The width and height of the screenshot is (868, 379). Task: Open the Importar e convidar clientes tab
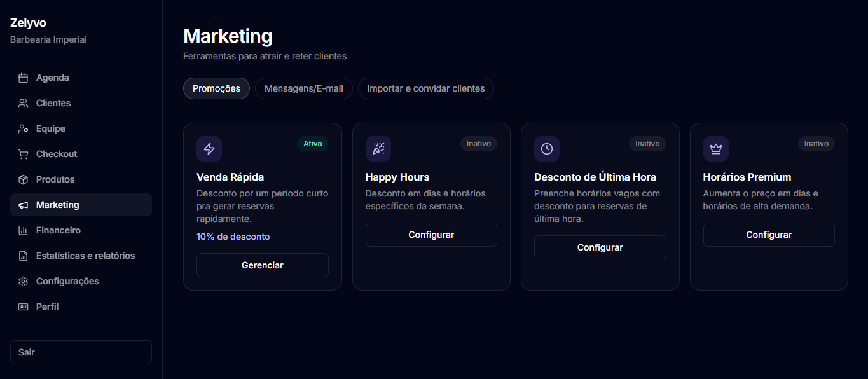click(426, 88)
